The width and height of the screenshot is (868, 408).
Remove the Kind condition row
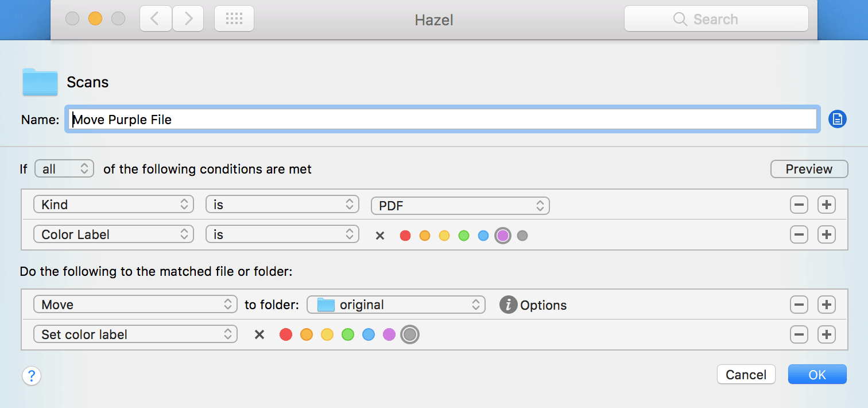click(x=799, y=205)
